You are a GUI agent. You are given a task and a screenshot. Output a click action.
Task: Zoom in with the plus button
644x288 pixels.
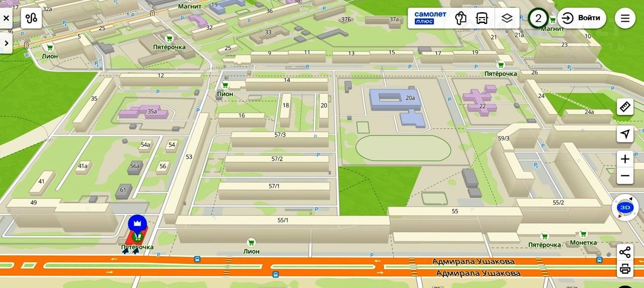pyautogui.click(x=625, y=159)
